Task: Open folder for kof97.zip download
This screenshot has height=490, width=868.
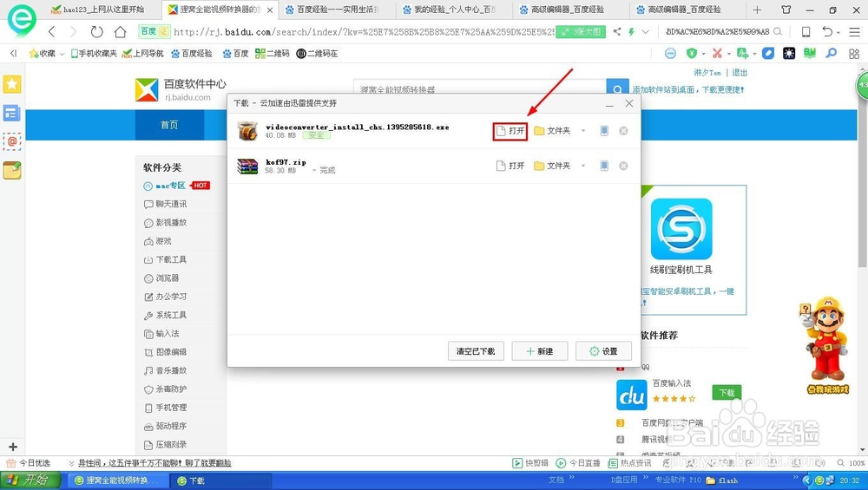Action: click(552, 166)
